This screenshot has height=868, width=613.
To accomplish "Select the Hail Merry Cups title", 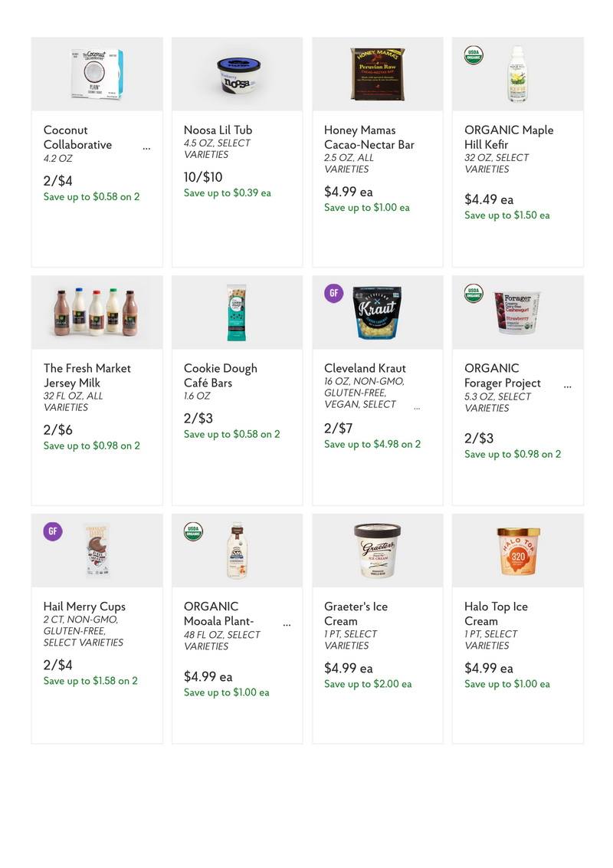I will pos(84,607).
